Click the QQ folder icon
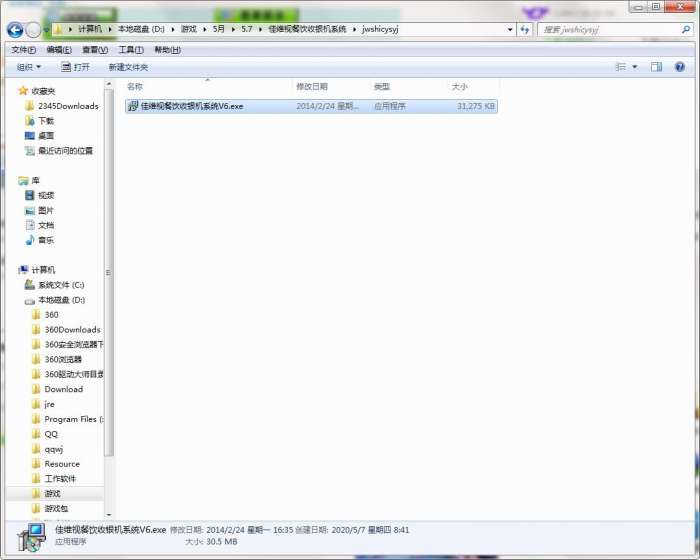Viewport: 700px width, 560px height. 37,434
